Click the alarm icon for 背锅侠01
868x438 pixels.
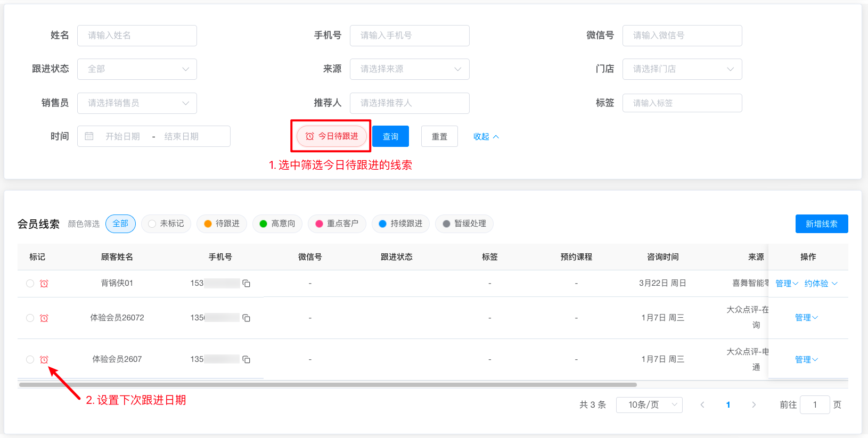click(x=44, y=284)
